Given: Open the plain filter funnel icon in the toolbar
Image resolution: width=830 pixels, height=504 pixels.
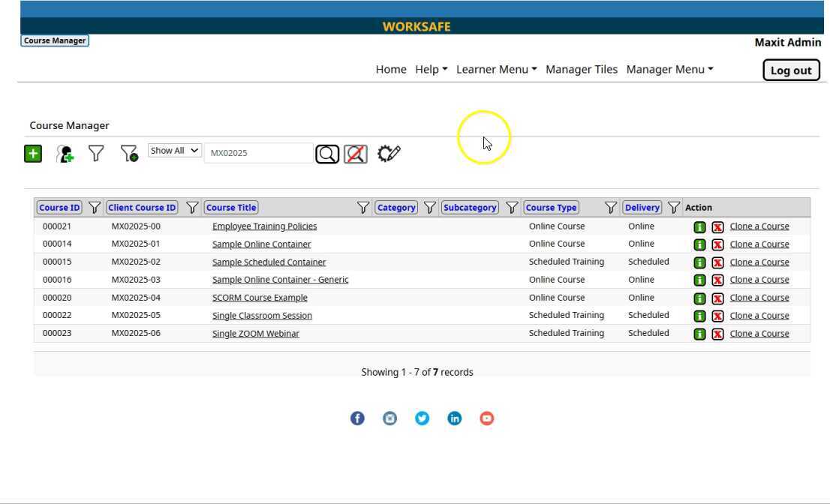Looking at the screenshot, I should [96, 154].
